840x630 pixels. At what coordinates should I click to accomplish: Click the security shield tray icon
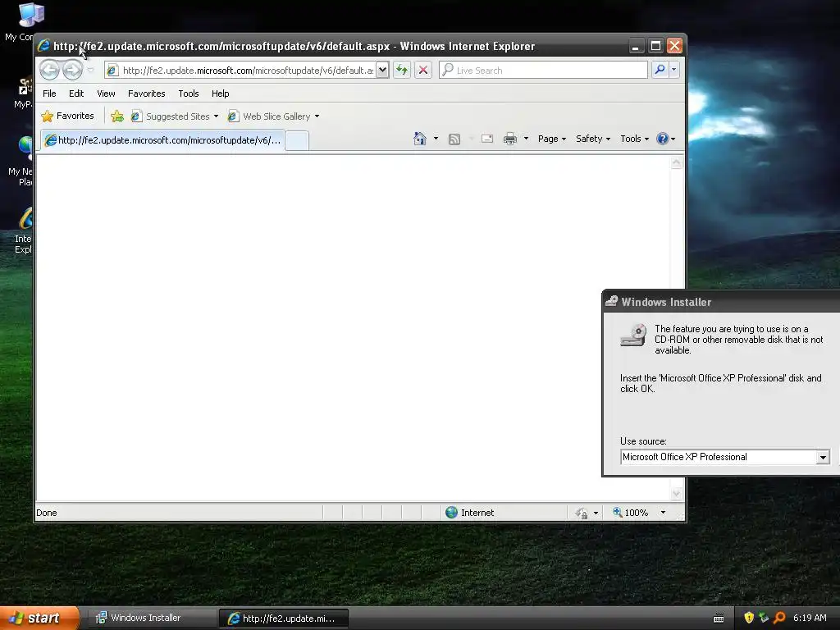(749, 618)
